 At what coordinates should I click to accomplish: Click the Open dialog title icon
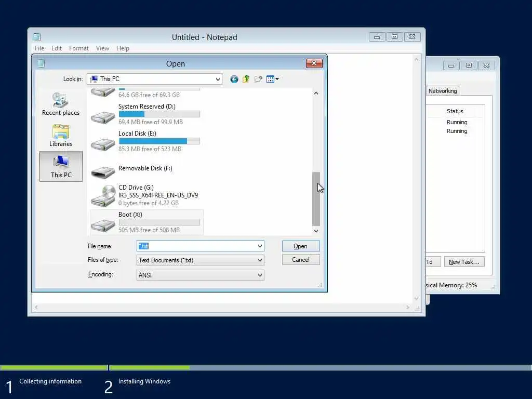[x=41, y=63]
